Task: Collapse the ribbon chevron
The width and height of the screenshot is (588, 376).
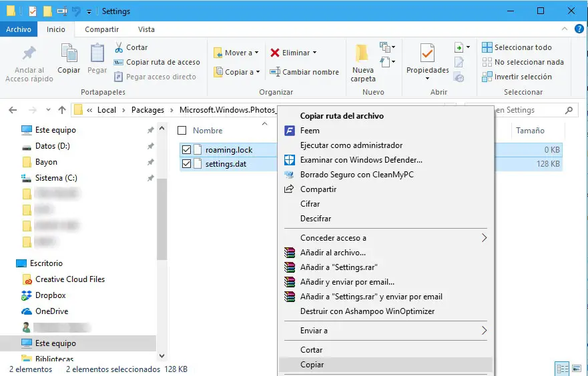Action: 565,29
